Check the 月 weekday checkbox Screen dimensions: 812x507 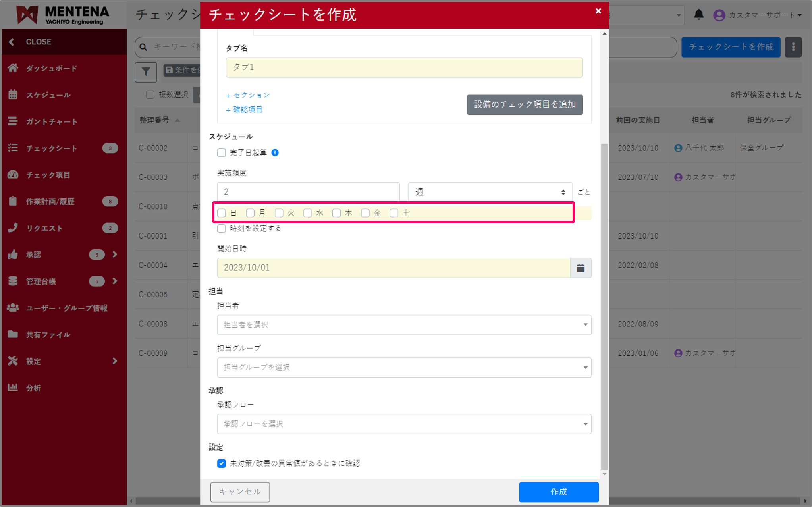pyautogui.click(x=250, y=213)
